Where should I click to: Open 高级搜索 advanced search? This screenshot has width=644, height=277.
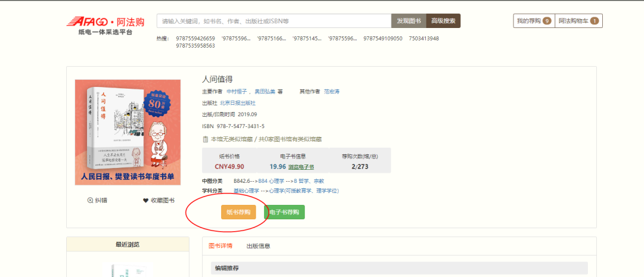click(443, 21)
